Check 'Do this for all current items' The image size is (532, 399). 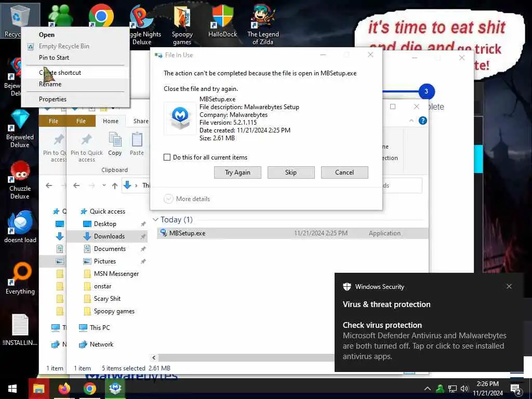[x=167, y=157]
